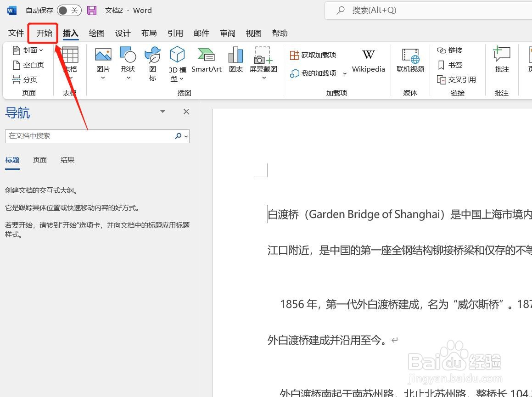Viewport: 532px width, 397px height.
Task: Click the Wikipedia add-in icon
Action: [x=369, y=55]
